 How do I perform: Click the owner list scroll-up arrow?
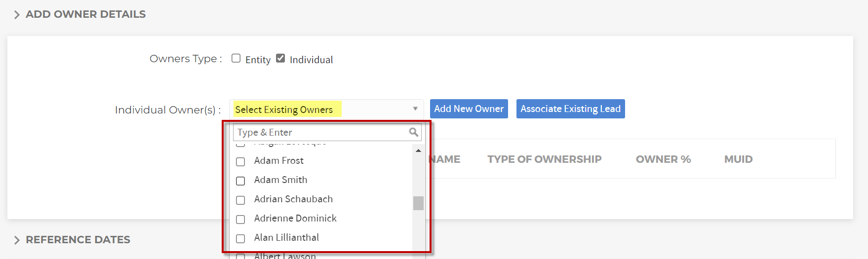tap(418, 150)
